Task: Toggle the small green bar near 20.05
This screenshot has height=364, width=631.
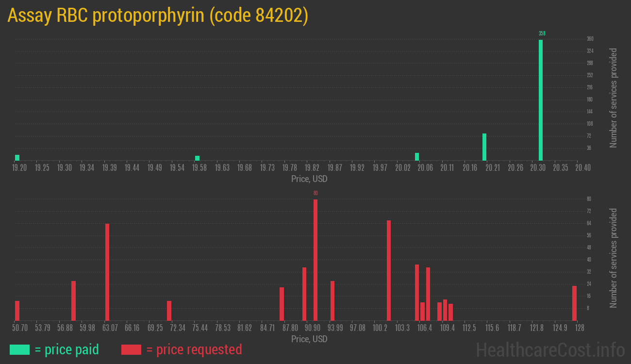Action: 416,156
